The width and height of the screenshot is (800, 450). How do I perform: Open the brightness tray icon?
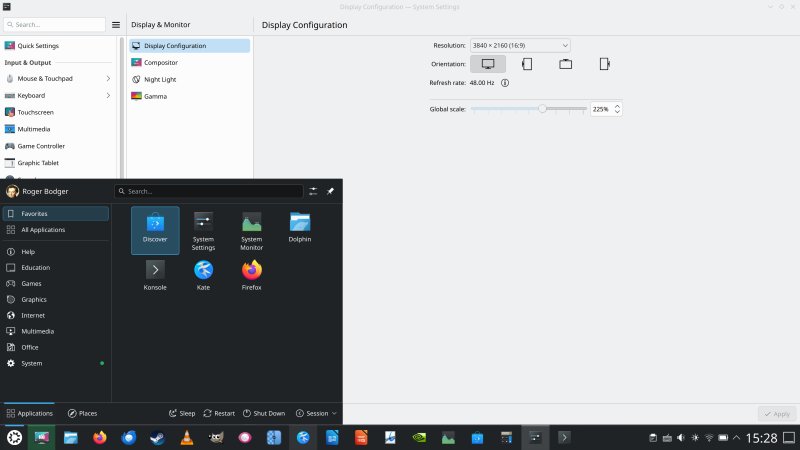tap(695, 438)
